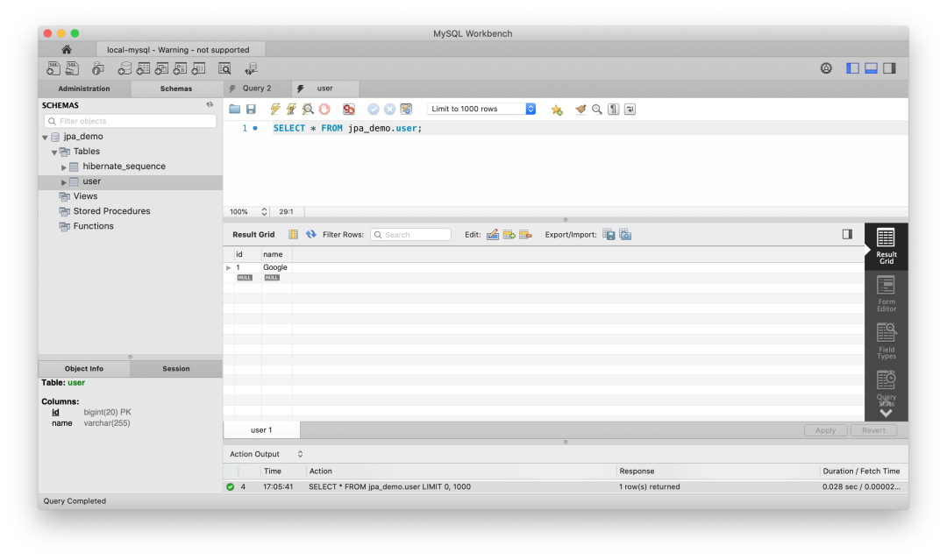Click the new SQL tab icon
The height and width of the screenshot is (560, 947).
coord(53,68)
